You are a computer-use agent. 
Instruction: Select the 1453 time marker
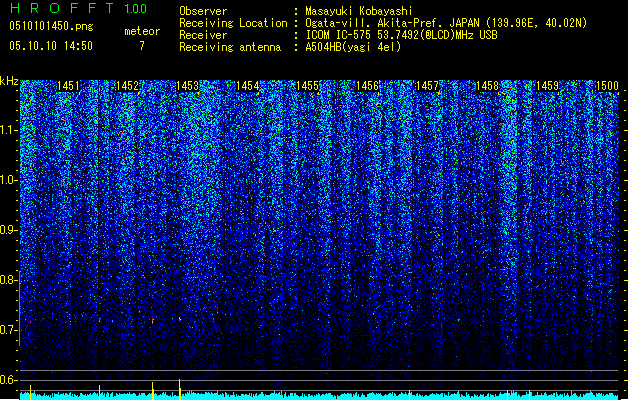[187, 86]
